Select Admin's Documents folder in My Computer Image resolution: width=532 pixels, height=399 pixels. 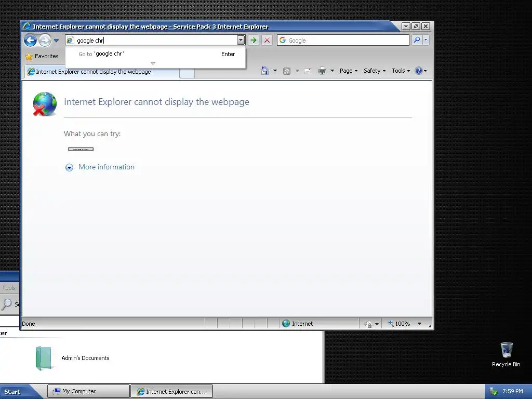tap(73, 358)
